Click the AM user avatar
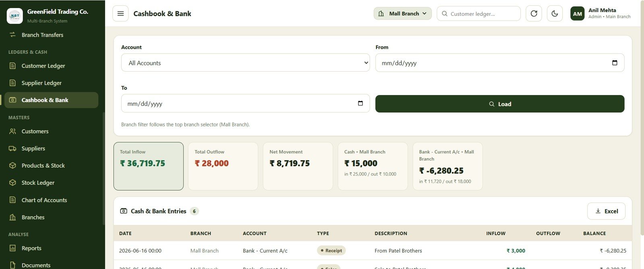 [578, 14]
